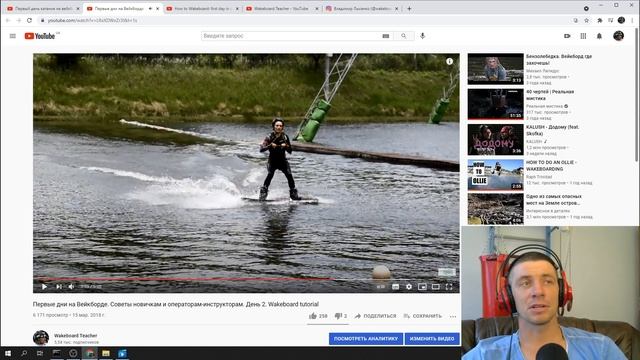The image size is (640, 360).
Task: Mute audio on the active tab
Action: (150, 9)
